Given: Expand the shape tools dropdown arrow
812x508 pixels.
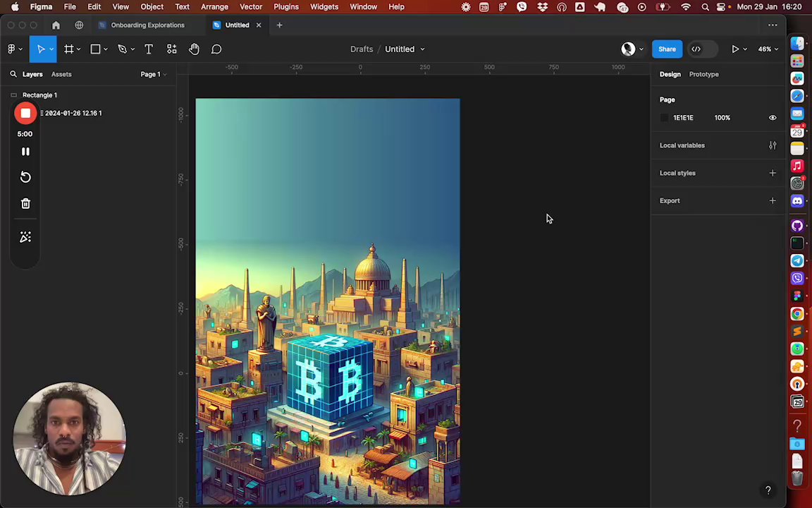Looking at the screenshot, I should 106,49.
